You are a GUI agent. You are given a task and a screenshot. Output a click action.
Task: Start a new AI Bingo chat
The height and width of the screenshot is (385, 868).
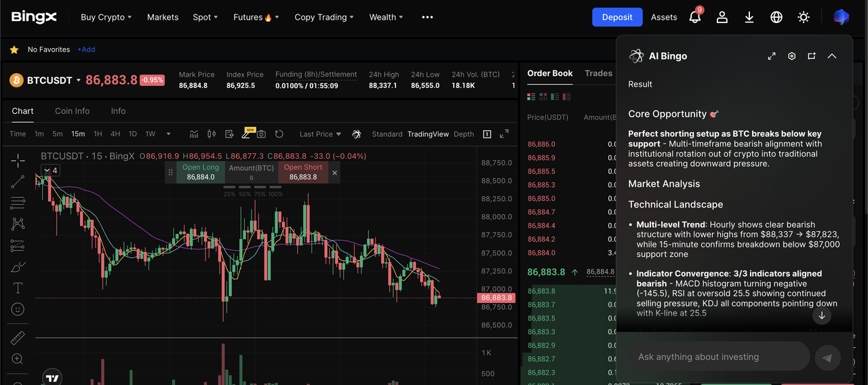click(811, 56)
